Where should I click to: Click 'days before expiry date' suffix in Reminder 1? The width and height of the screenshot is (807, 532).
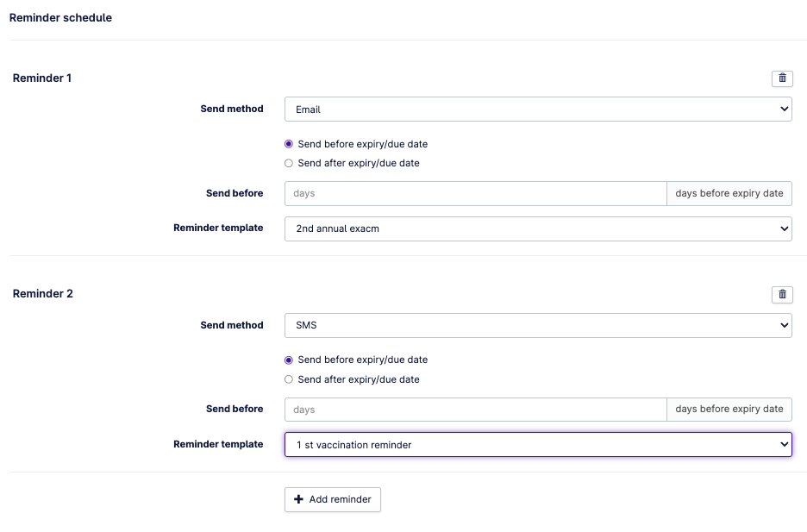click(x=729, y=193)
